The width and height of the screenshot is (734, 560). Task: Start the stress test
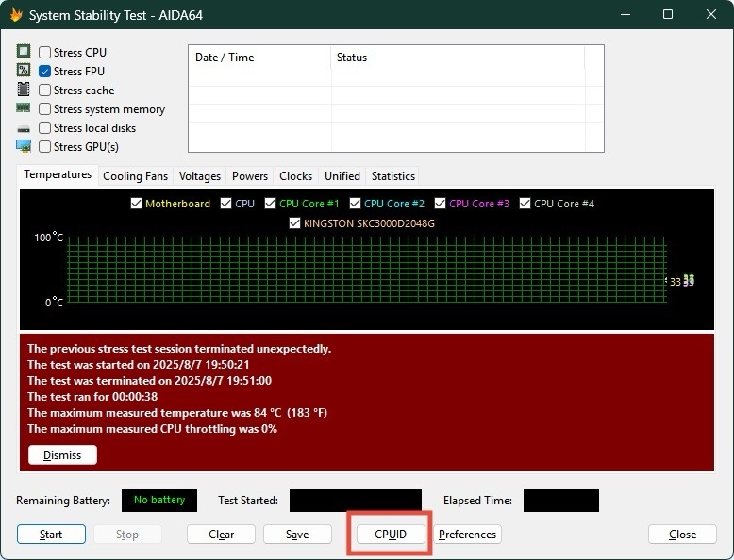point(51,535)
